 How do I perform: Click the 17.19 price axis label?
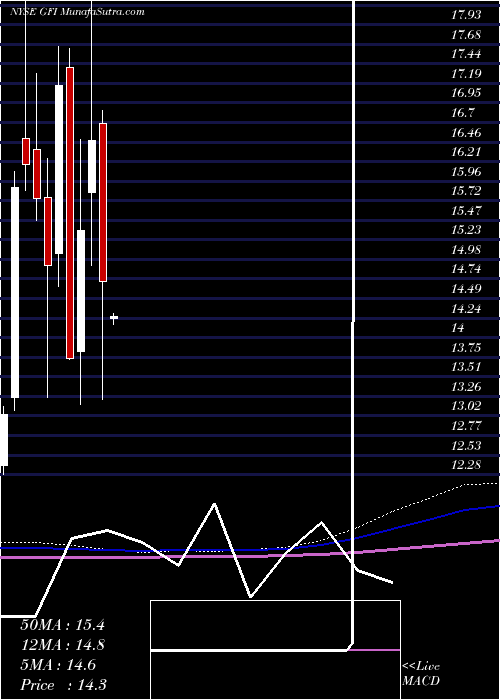click(467, 73)
